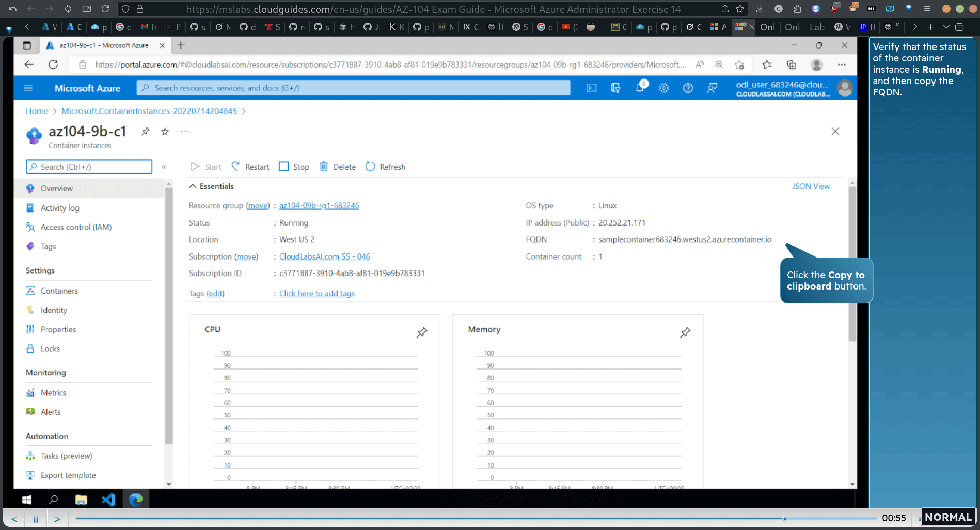
Task: Open the Azure portal hamburger menu
Action: point(28,88)
